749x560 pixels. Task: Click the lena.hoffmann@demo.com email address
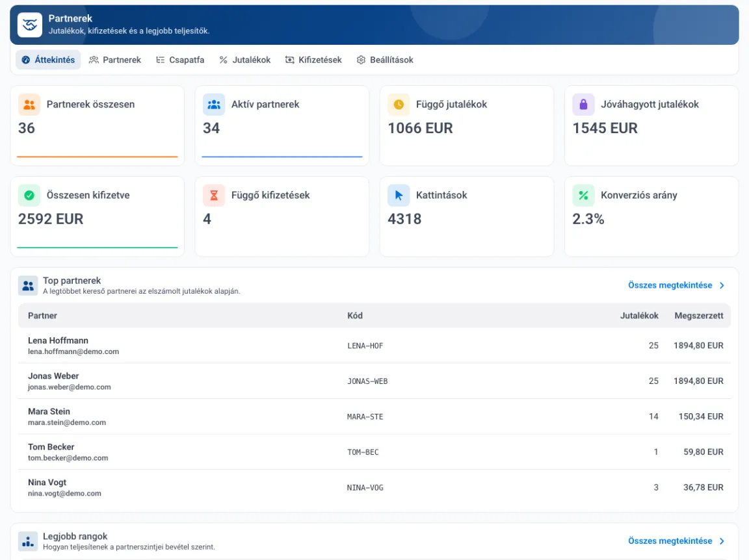click(x=73, y=352)
